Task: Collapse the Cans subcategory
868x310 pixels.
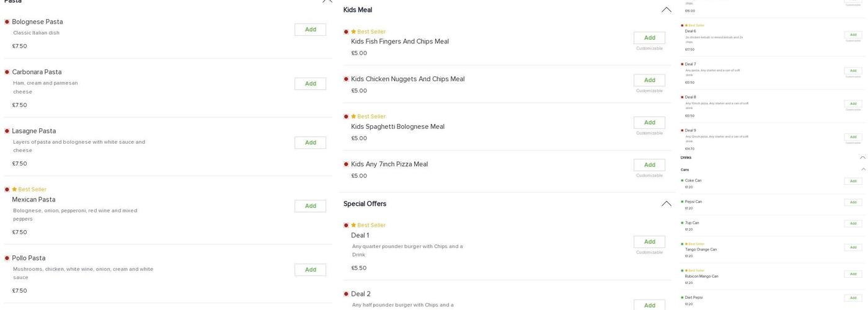Action: coord(862,169)
